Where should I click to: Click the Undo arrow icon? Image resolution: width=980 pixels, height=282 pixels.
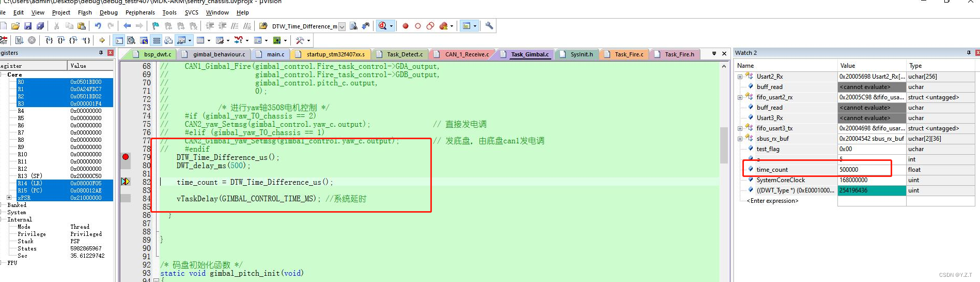(98, 26)
